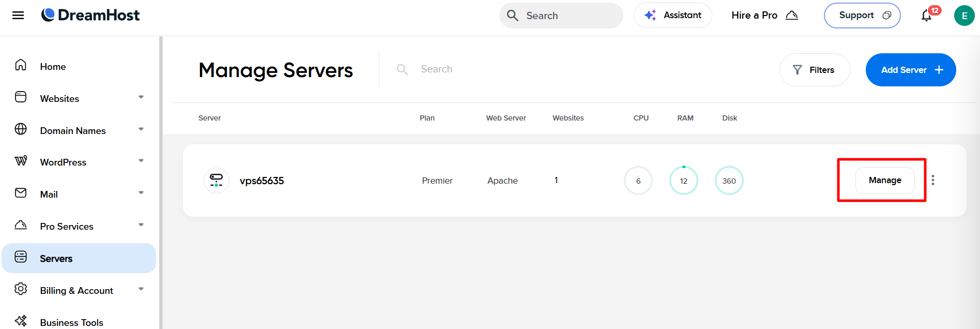The width and height of the screenshot is (980, 329).
Task: Open the Assistant button
Action: tap(673, 16)
